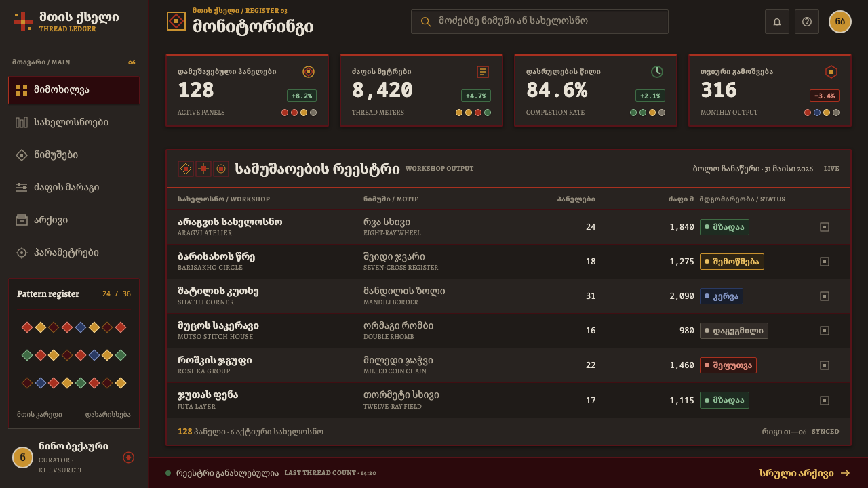Open ნიმუშები motifs section
This screenshot has height=488, width=868.
pos(74,155)
